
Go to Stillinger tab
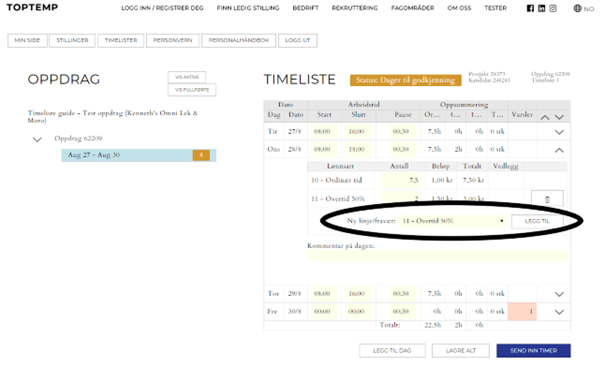72,41
